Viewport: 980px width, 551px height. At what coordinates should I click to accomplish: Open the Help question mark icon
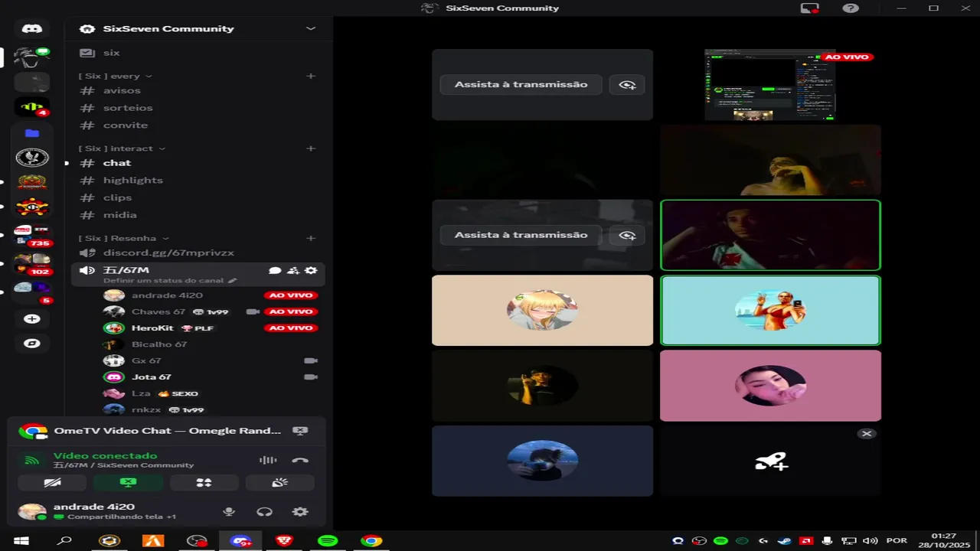coord(850,8)
